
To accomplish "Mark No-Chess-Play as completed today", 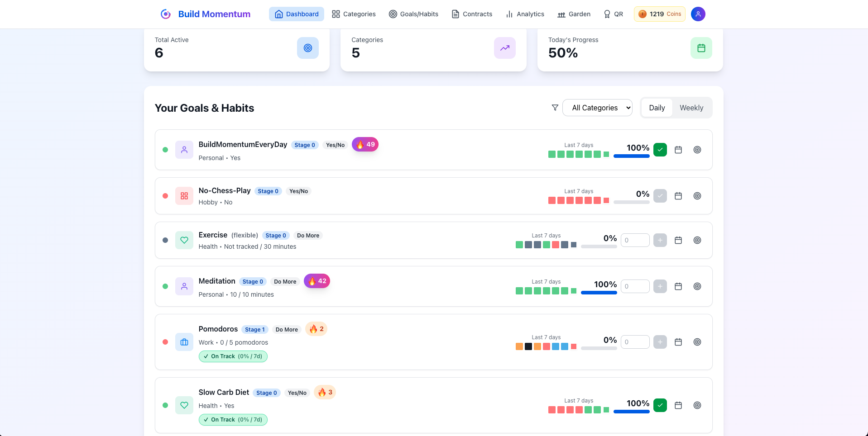I will tap(660, 195).
